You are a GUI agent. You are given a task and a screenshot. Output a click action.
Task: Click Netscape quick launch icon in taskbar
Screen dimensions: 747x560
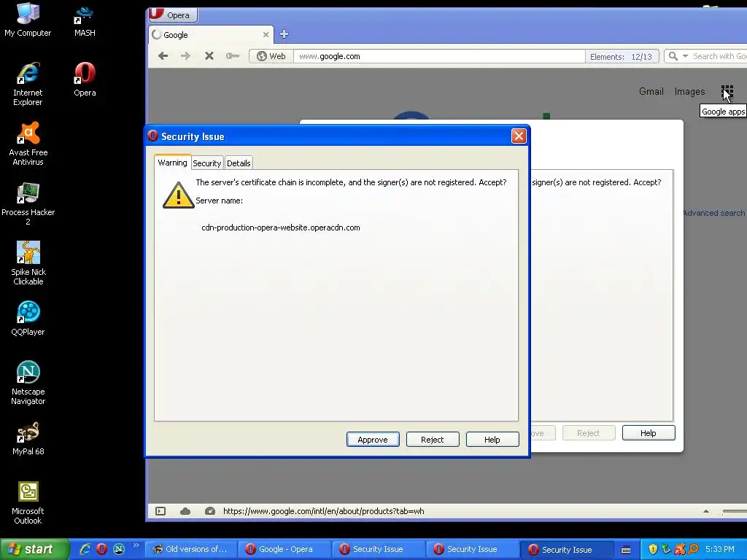119,549
